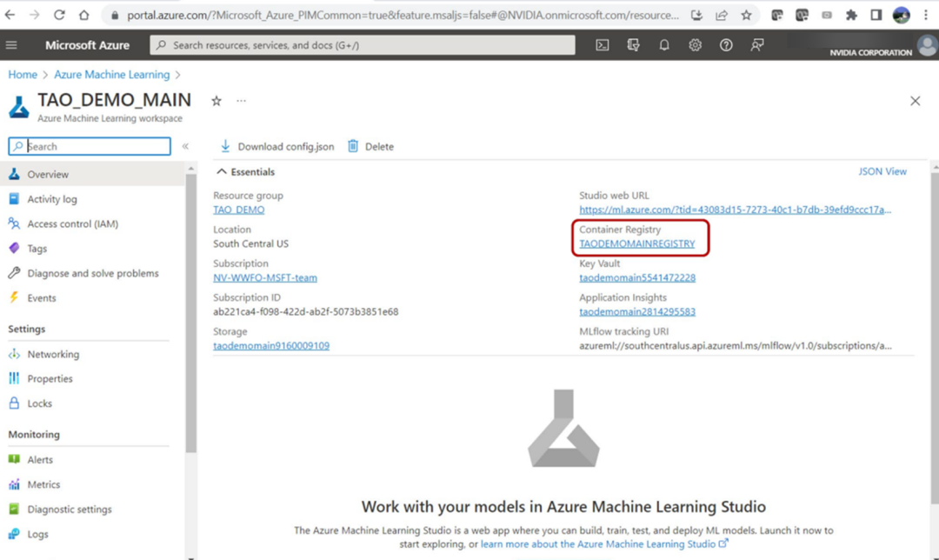Bookmark this page with the browser star

coord(746,15)
